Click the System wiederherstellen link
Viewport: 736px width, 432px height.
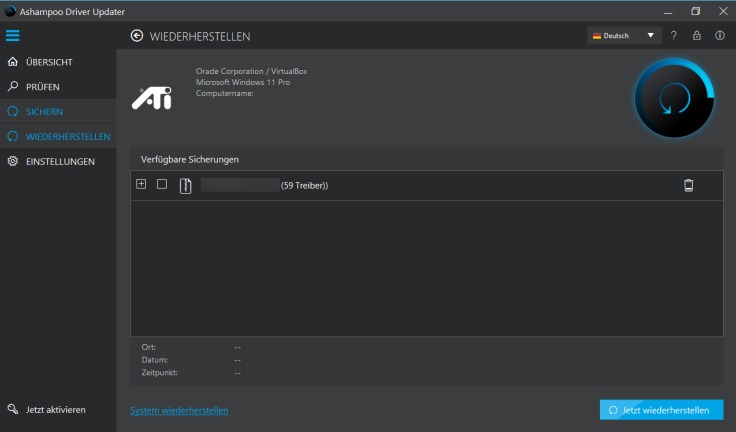(x=179, y=410)
